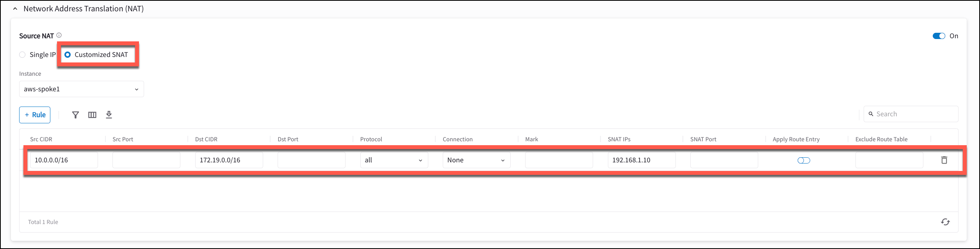This screenshot has width=980, height=249.
Task: Open the Connection dropdown showing None
Action: tap(476, 160)
